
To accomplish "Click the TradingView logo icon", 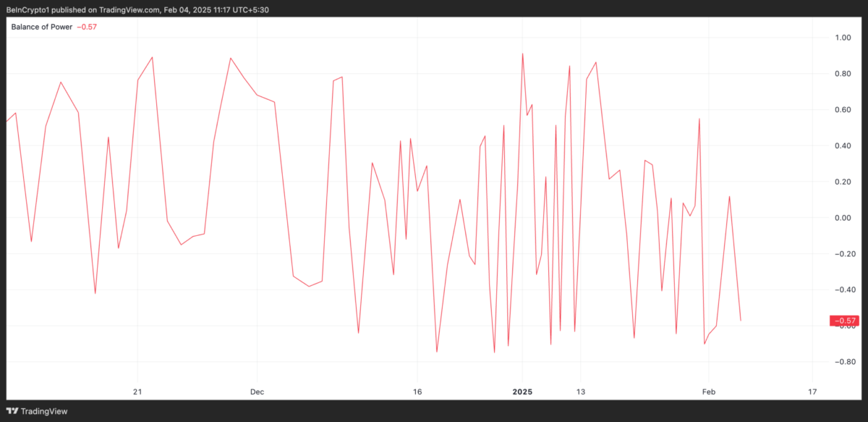I will (x=12, y=411).
